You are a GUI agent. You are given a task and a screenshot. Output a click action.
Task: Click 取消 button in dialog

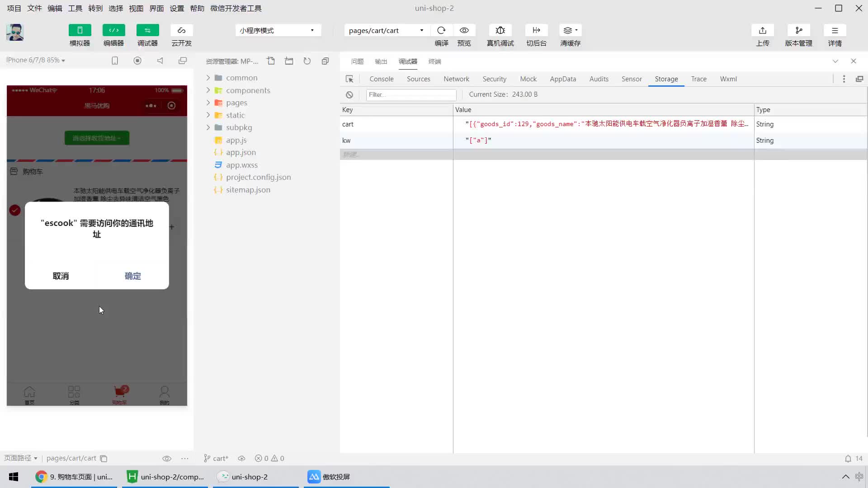(x=60, y=275)
